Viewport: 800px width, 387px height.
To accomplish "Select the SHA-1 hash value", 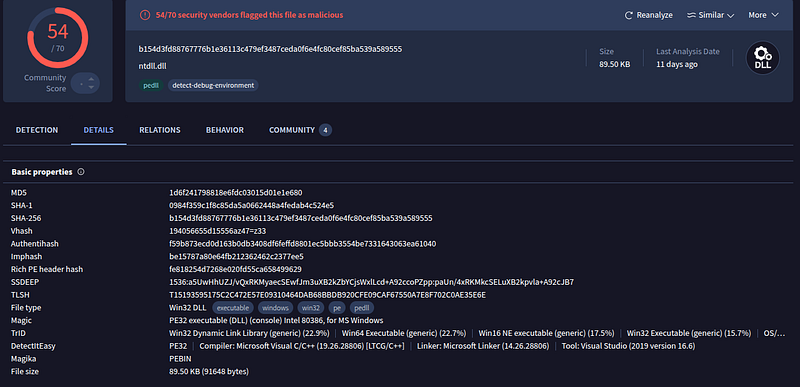I will [252, 205].
